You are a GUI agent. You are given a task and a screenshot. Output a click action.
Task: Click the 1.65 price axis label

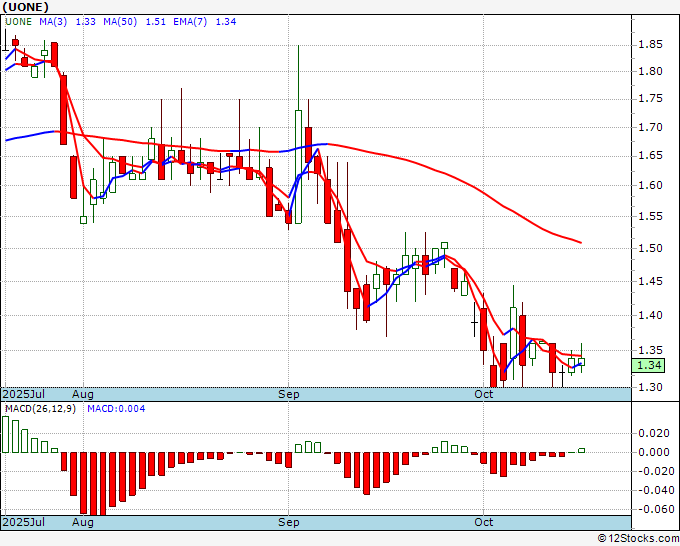[x=650, y=155]
